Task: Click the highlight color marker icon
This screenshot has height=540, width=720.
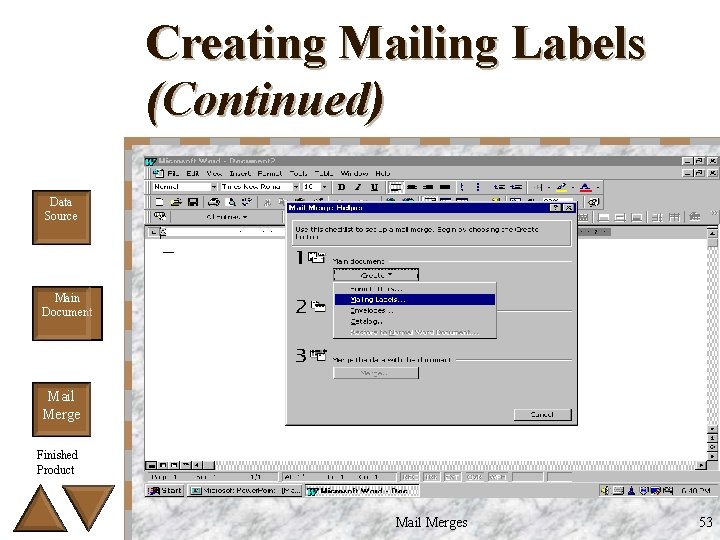Action: point(561,187)
